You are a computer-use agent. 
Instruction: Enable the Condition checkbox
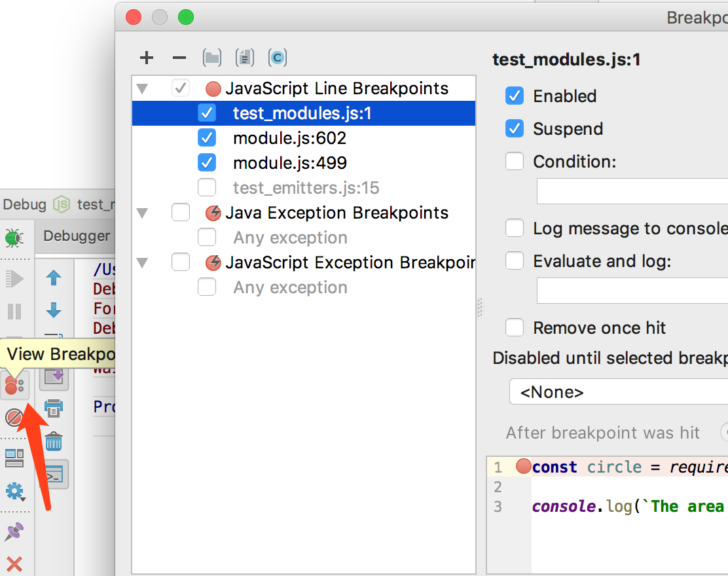[x=515, y=161]
